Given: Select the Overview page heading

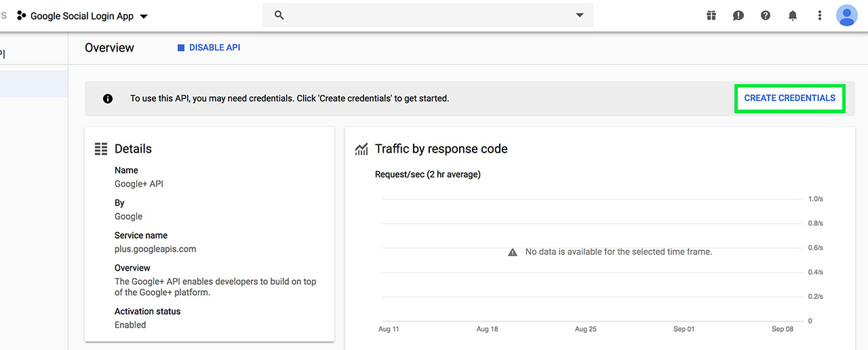Looking at the screenshot, I should tap(109, 47).
